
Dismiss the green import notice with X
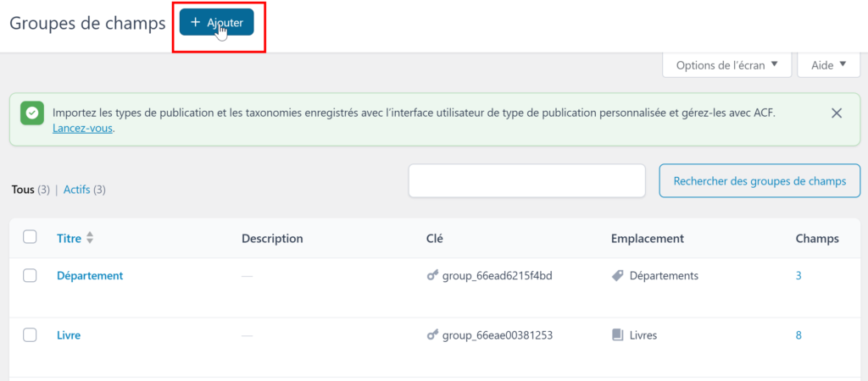click(x=837, y=113)
